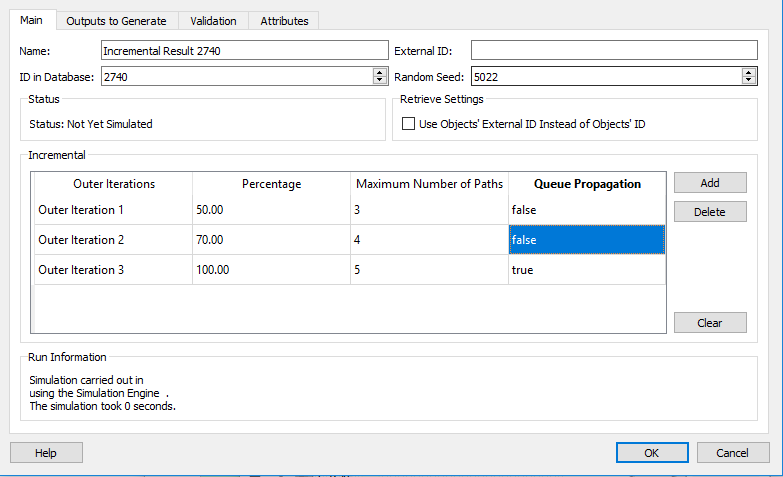This screenshot has width=783, height=477.
Task: Open the Help button
Action: pos(46,453)
